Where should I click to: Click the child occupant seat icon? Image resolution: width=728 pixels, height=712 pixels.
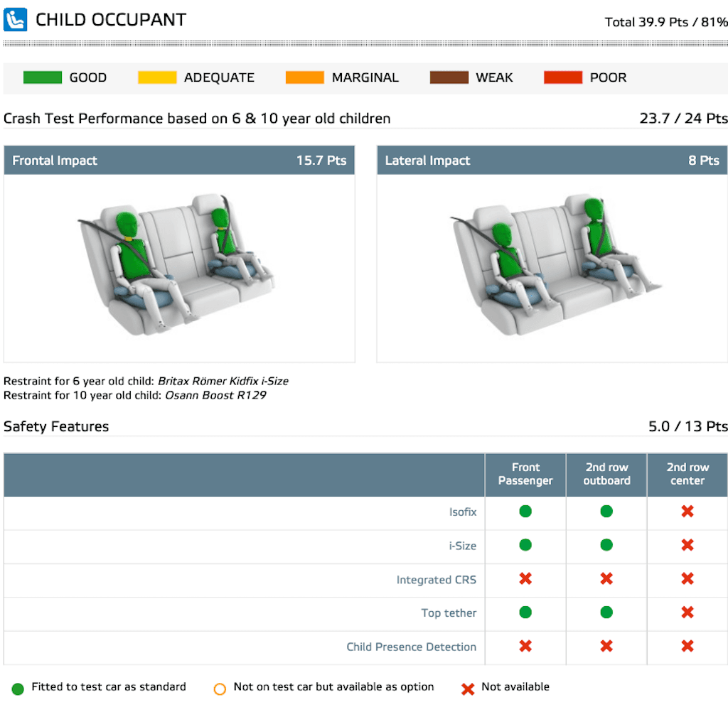tap(15, 19)
